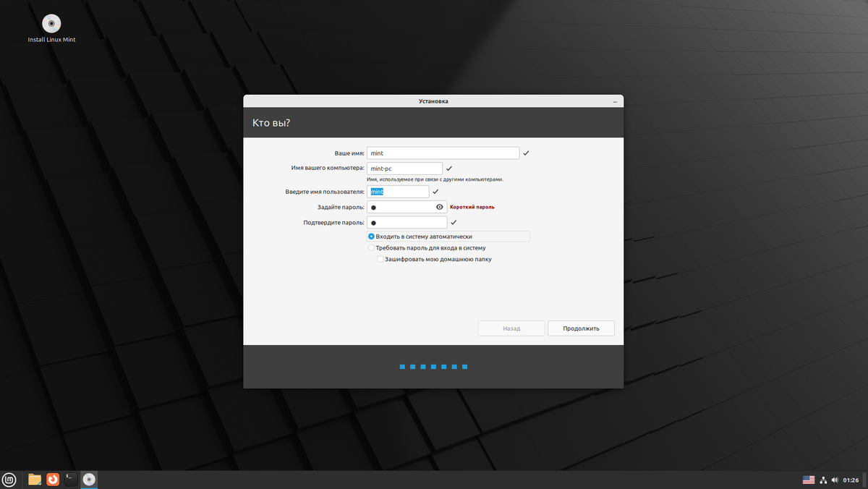Select log in automatically option
868x489 pixels.
(x=448, y=237)
